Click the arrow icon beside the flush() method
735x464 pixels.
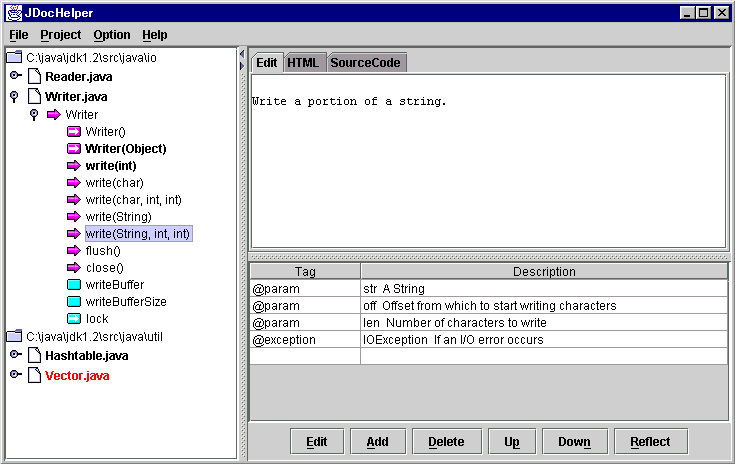pyautogui.click(x=74, y=250)
